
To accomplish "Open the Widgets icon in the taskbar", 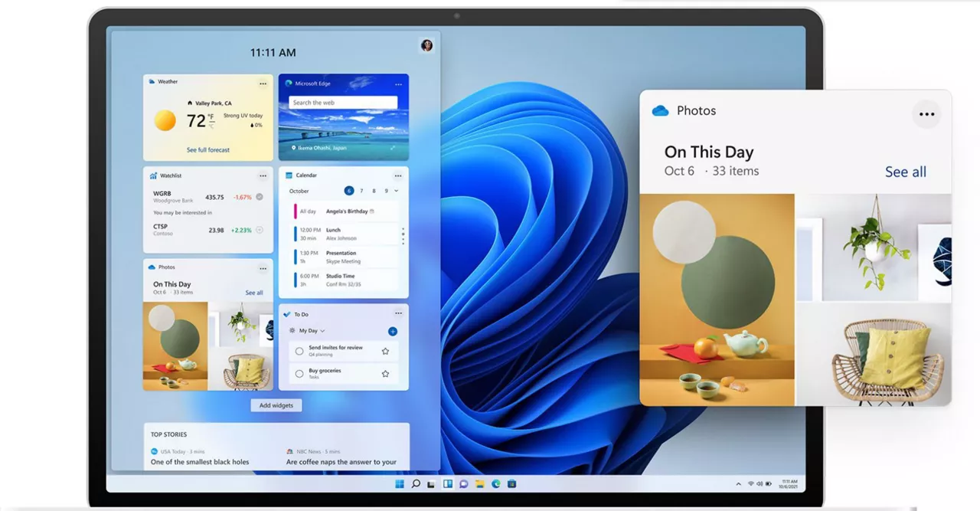I will (448, 484).
